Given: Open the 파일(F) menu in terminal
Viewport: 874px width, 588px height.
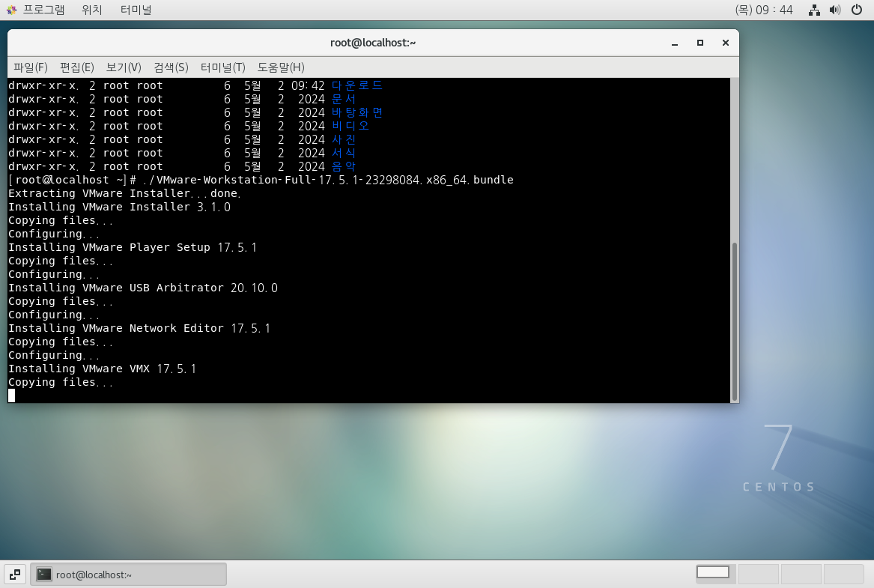Looking at the screenshot, I should tap(31, 67).
